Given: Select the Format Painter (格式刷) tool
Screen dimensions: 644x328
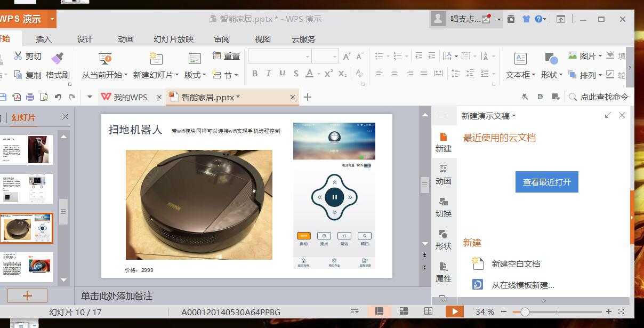Looking at the screenshot, I should click(58, 66).
